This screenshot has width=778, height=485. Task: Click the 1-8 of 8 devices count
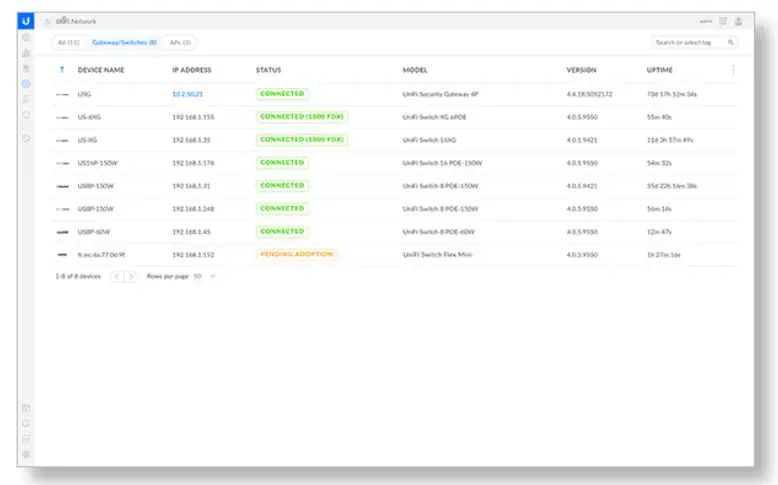pyautogui.click(x=78, y=276)
